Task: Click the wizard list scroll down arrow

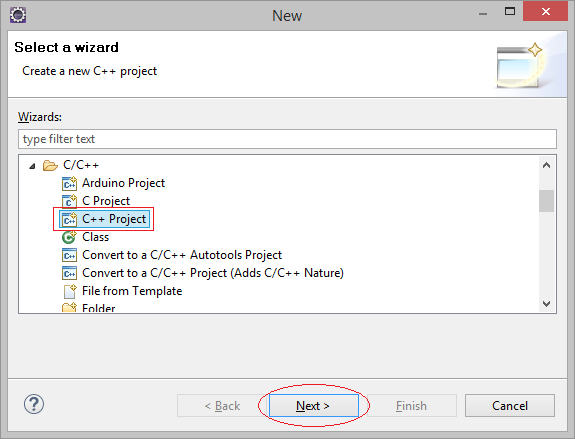Action: (x=546, y=304)
